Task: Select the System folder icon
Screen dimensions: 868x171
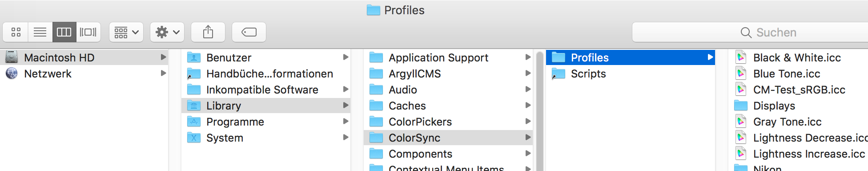Action: click(x=194, y=137)
